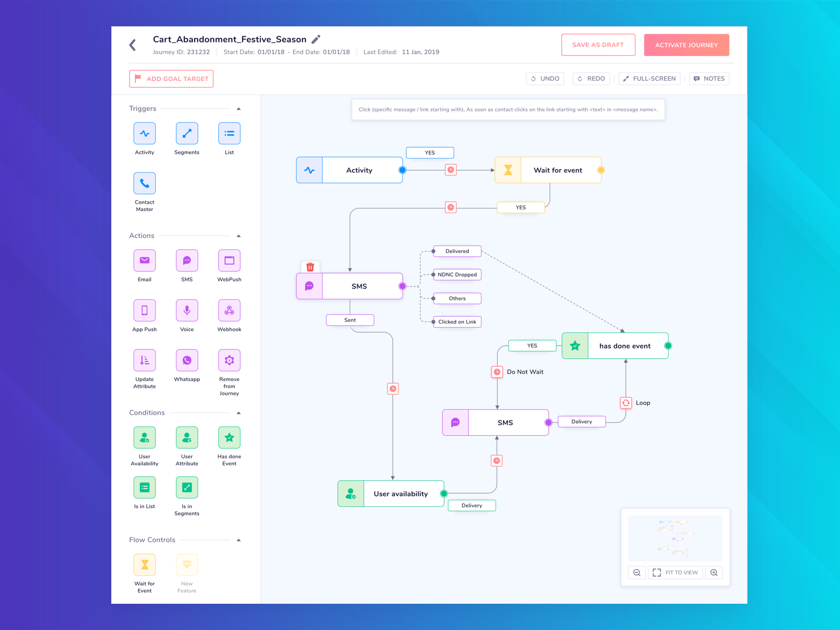Select the Webhook action icon

click(229, 310)
